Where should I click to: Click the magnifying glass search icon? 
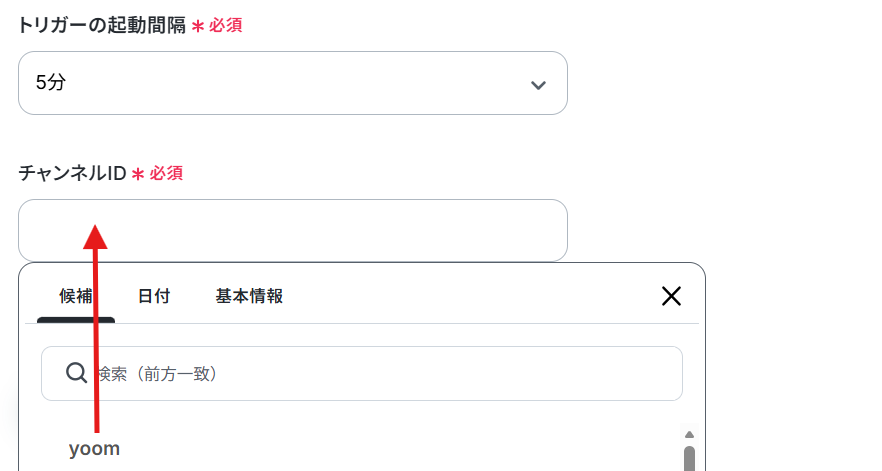point(76,373)
